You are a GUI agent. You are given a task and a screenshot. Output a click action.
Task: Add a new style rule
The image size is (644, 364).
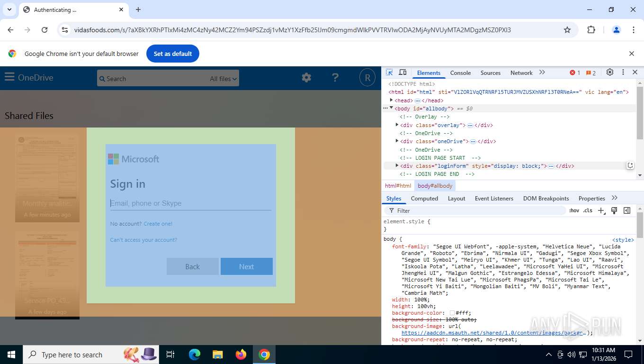tap(601, 210)
